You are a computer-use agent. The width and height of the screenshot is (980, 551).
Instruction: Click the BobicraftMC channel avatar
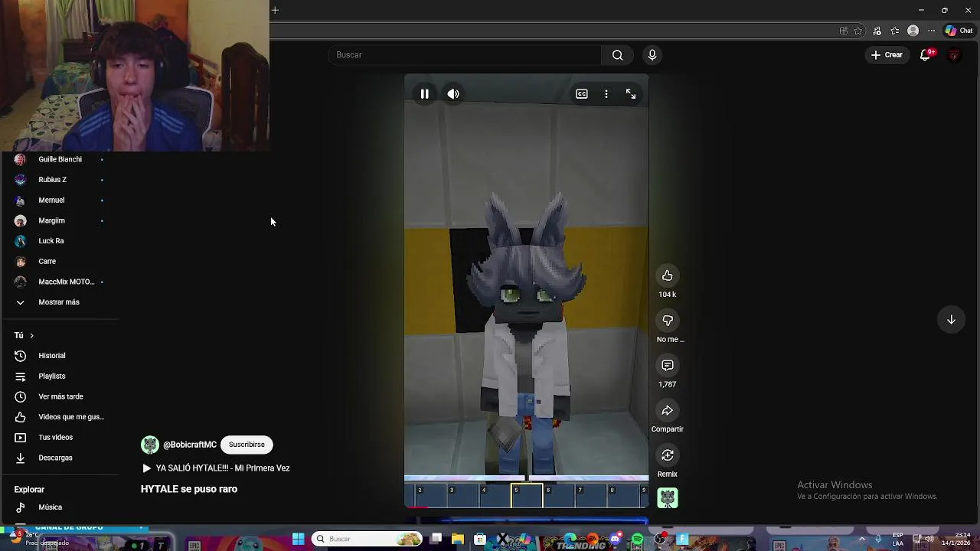[x=150, y=445]
